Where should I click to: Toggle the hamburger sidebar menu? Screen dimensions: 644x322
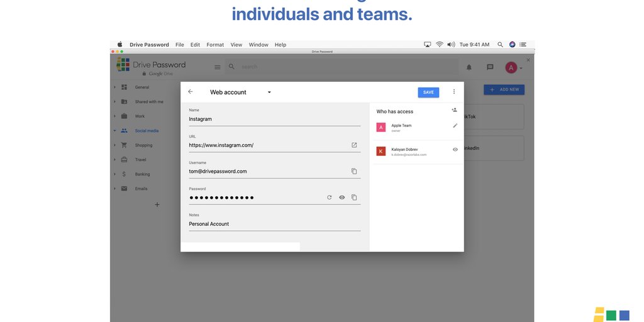[x=217, y=67]
